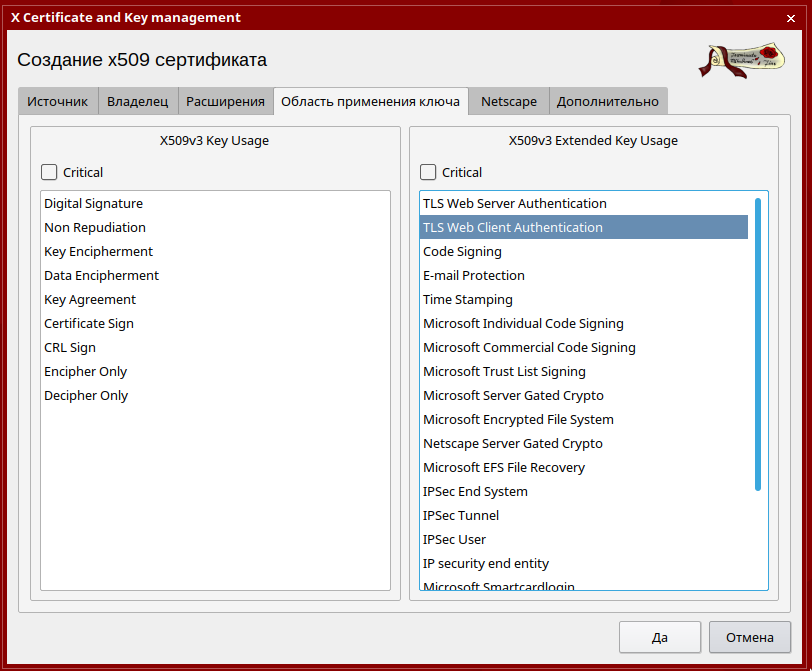Toggle Critical checkbox for Extended Key Usage

point(428,172)
